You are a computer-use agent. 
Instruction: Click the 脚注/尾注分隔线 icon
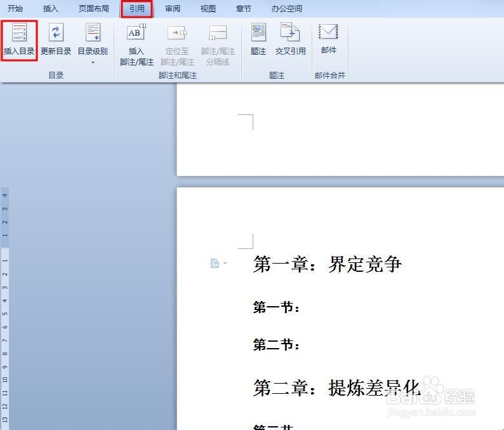(x=218, y=32)
